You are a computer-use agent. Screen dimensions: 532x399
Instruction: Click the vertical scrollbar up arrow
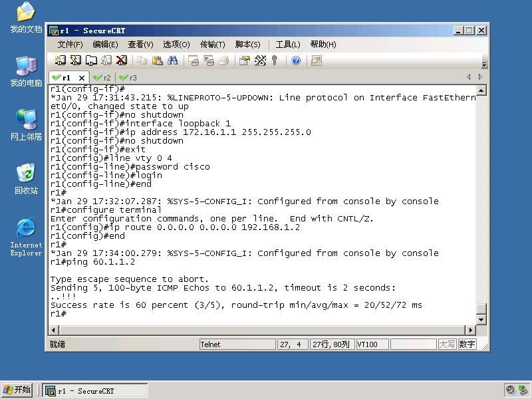coord(481,90)
